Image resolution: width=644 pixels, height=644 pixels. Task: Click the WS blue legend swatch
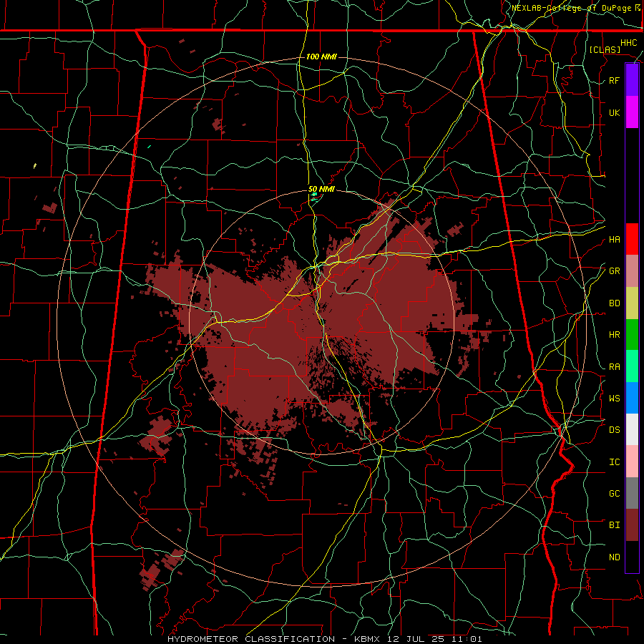pyautogui.click(x=632, y=398)
